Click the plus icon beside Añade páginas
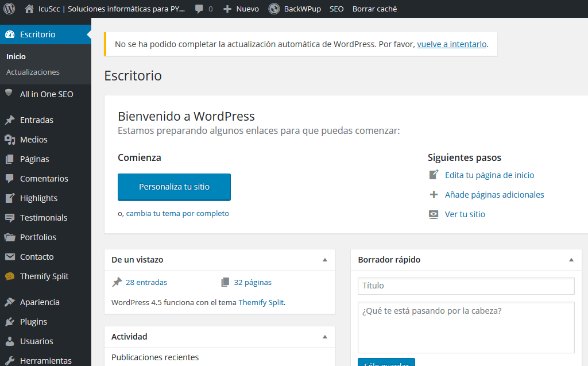Viewport: 588px width, 366px height. tap(434, 194)
